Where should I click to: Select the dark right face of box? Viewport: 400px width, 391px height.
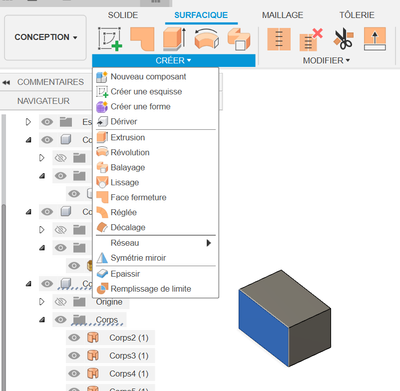click(x=310, y=337)
